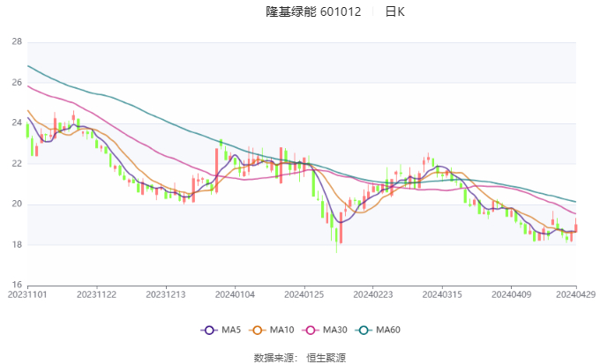Image resolution: width=600 pixels, height=364 pixels.
Task: Click the 恒生聚源 data source text
Action: (x=326, y=357)
